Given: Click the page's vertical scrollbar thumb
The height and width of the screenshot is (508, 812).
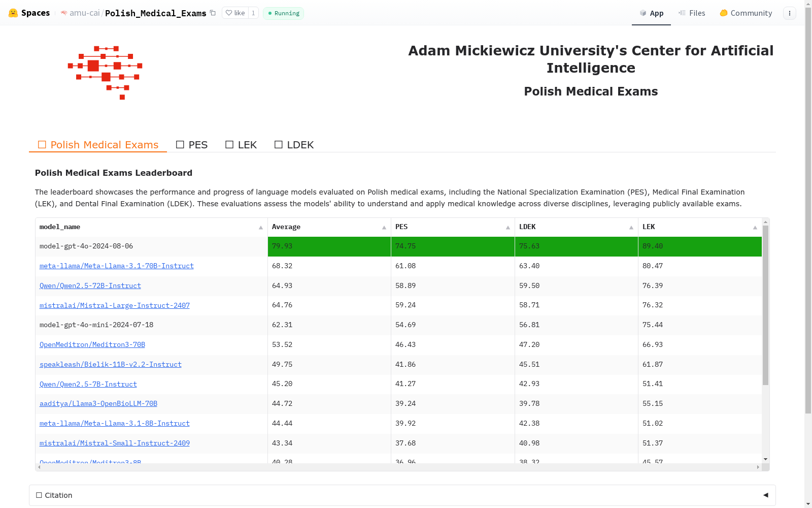Looking at the screenshot, I should [808, 211].
